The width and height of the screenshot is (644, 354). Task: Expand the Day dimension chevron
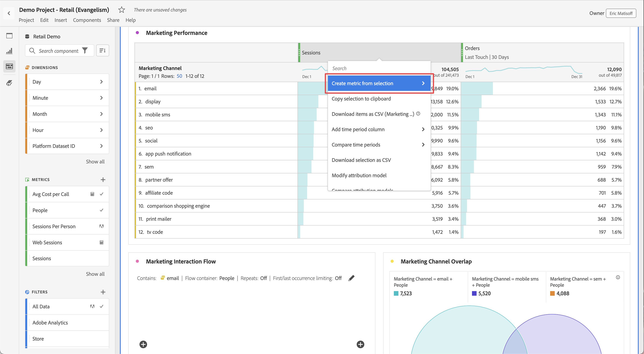click(x=101, y=82)
